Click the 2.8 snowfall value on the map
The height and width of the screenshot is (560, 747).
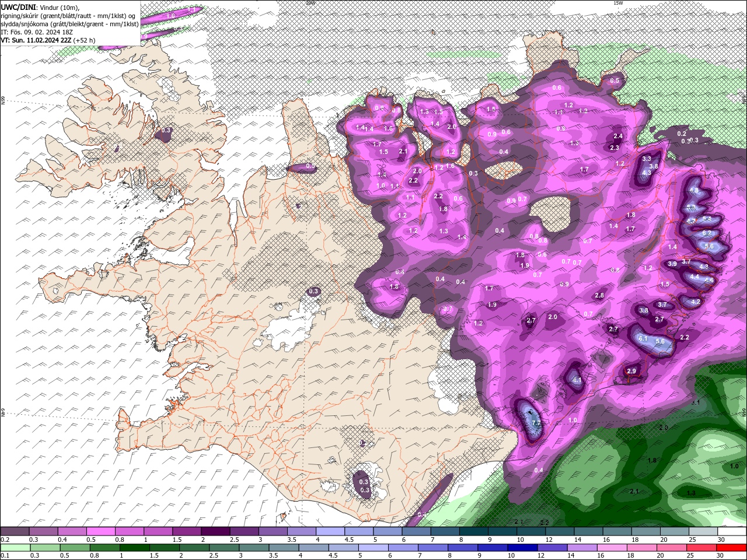[599, 296]
